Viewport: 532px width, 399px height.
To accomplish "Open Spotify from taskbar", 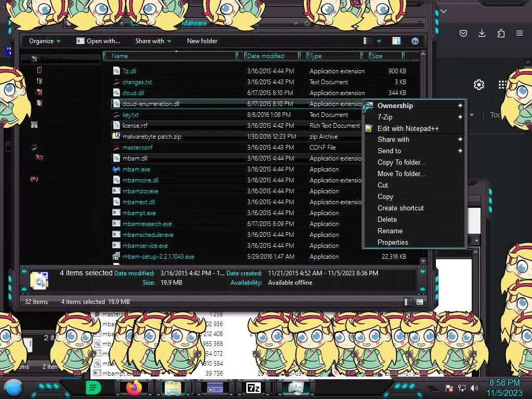I will pos(93,388).
